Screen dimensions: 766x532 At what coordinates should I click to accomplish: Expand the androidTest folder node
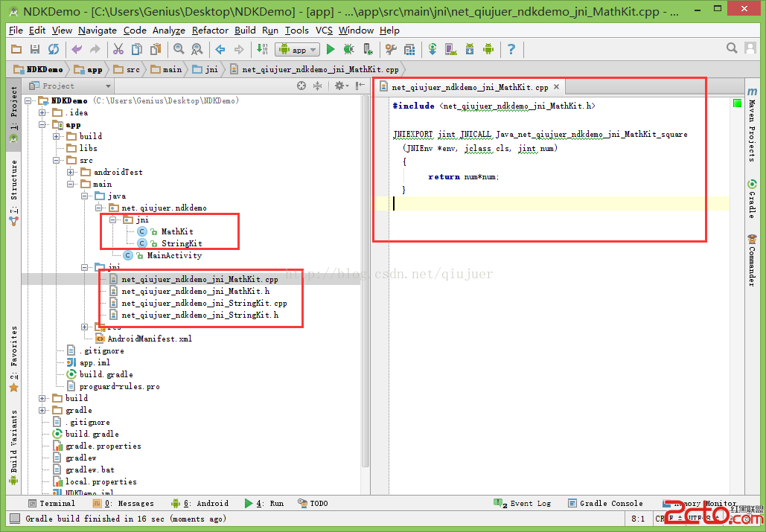tap(71, 173)
